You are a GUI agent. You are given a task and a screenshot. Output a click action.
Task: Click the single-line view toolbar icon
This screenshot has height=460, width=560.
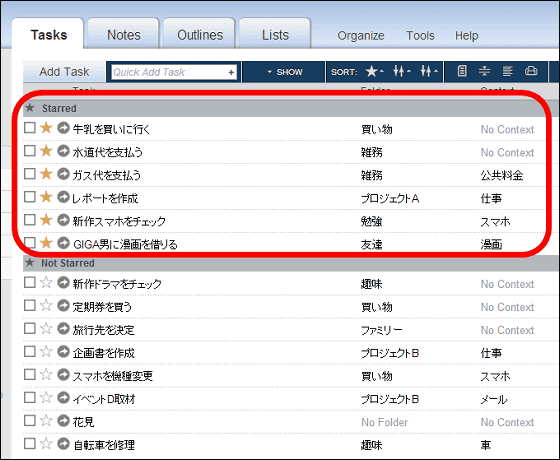tap(462, 71)
